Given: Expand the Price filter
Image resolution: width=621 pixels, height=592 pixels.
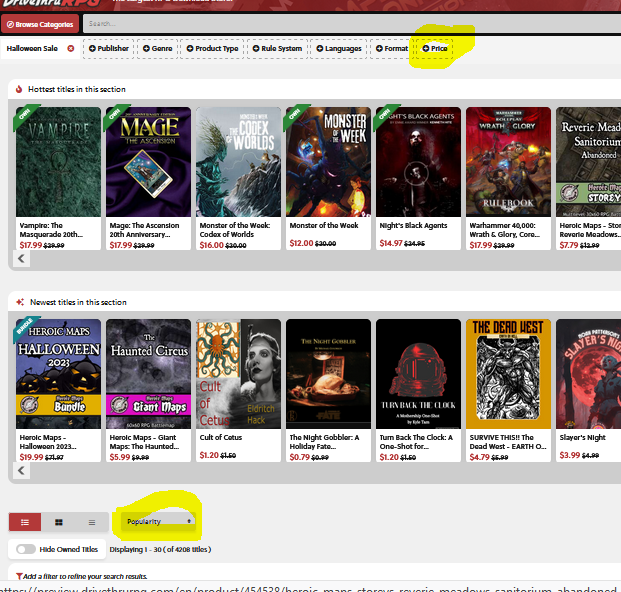Looking at the screenshot, I should pos(434,48).
